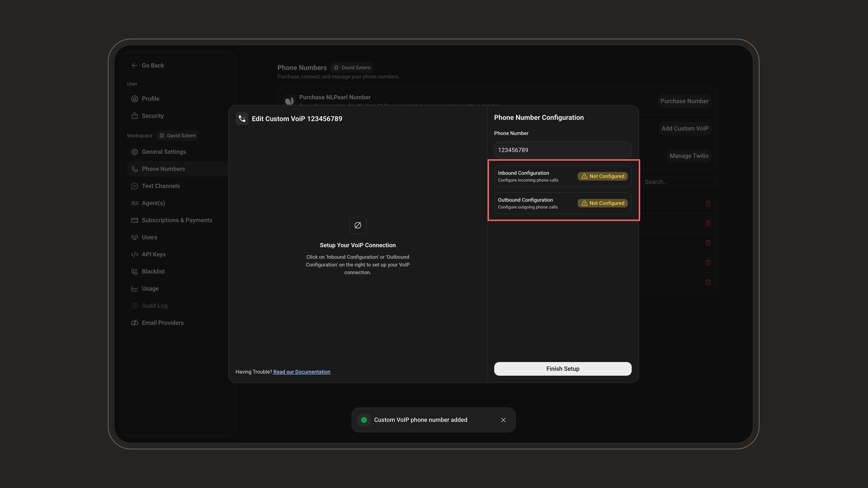Click the phone icon in the Edit Custom VoiP header

click(242, 119)
